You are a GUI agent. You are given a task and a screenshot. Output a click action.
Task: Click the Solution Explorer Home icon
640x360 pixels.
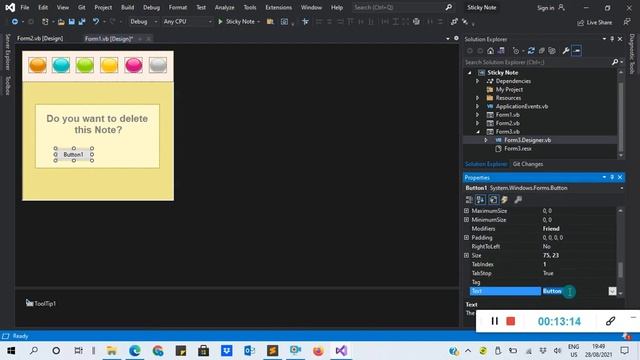(491, 51)
